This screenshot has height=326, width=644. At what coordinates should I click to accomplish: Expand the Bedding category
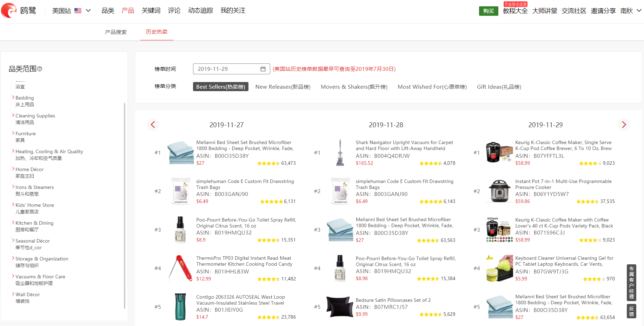[x=13, y=98]
